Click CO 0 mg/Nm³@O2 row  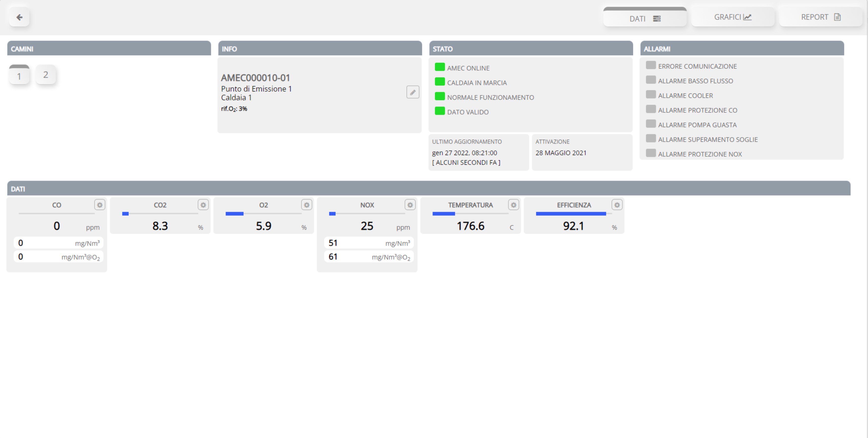point(59,257)
